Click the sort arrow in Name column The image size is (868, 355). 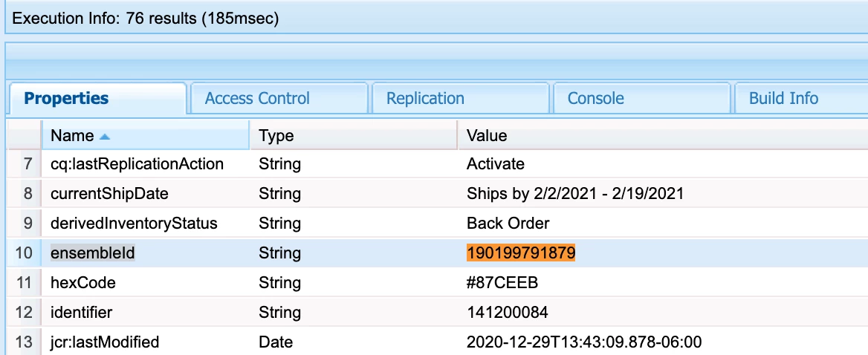(104, 137)
